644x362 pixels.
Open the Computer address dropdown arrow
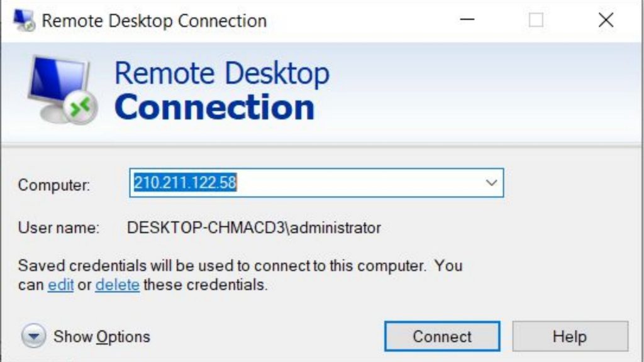tap(491, 183)
